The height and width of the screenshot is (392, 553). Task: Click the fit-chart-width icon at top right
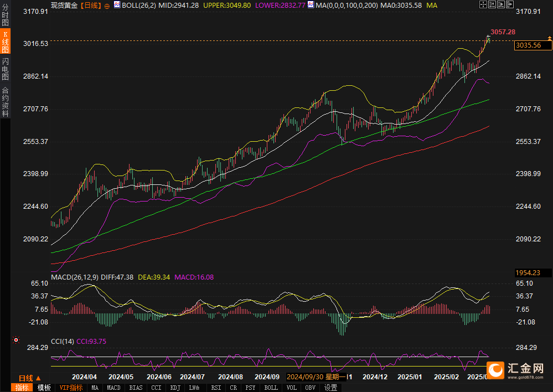(x=492, y=4)
